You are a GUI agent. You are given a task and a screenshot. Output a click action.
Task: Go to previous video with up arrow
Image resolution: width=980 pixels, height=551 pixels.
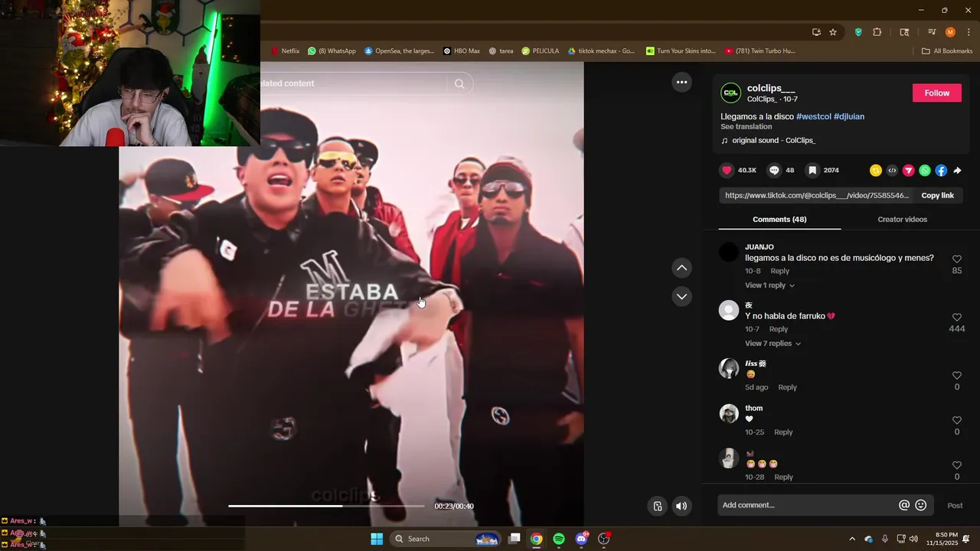[681, 268]
